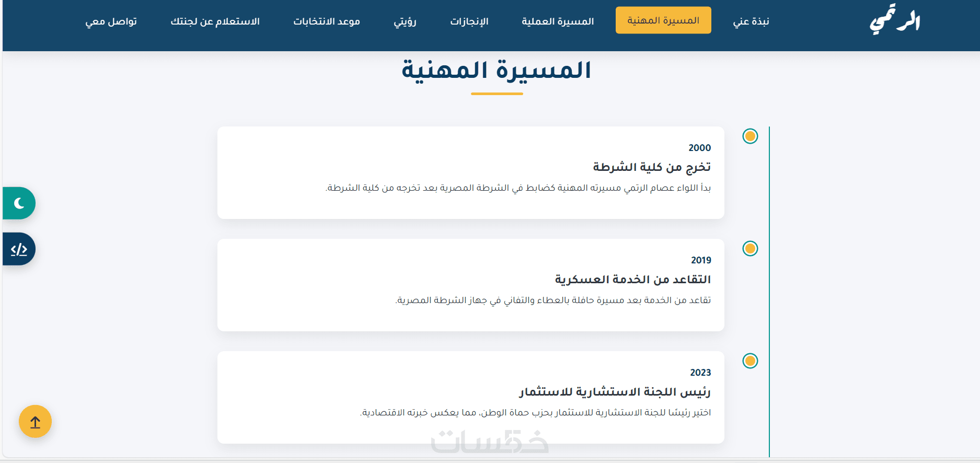Image resolution: width=980 pixels, height=463 pixels.
Task: Click the main page title المسيرة المهنية
Action: (x=497, y=70)
